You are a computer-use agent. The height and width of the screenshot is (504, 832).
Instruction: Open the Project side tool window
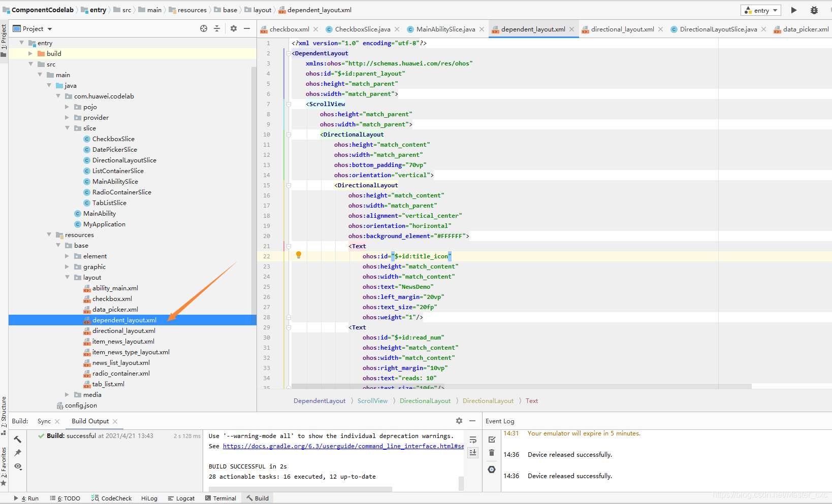[x=4, y=41]
